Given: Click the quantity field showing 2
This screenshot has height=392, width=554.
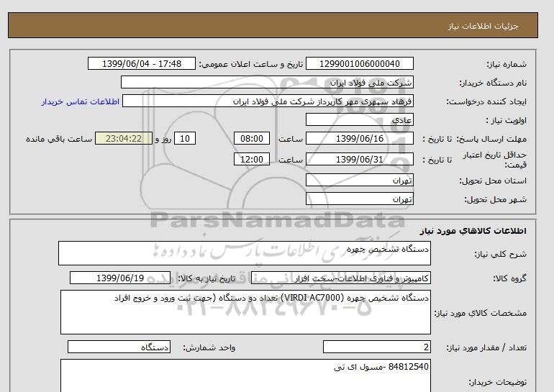Looking at the screenshot, I should [376, 347].
